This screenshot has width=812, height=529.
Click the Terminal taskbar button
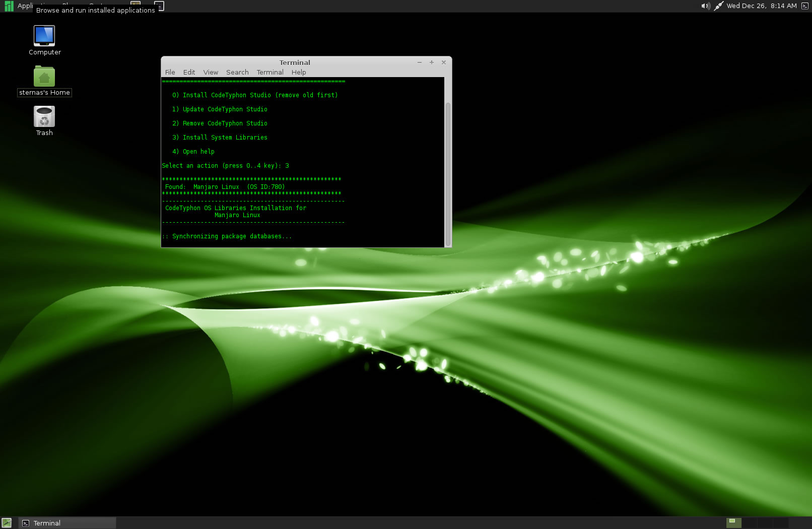pyautogui.click(x=67, y=523)
